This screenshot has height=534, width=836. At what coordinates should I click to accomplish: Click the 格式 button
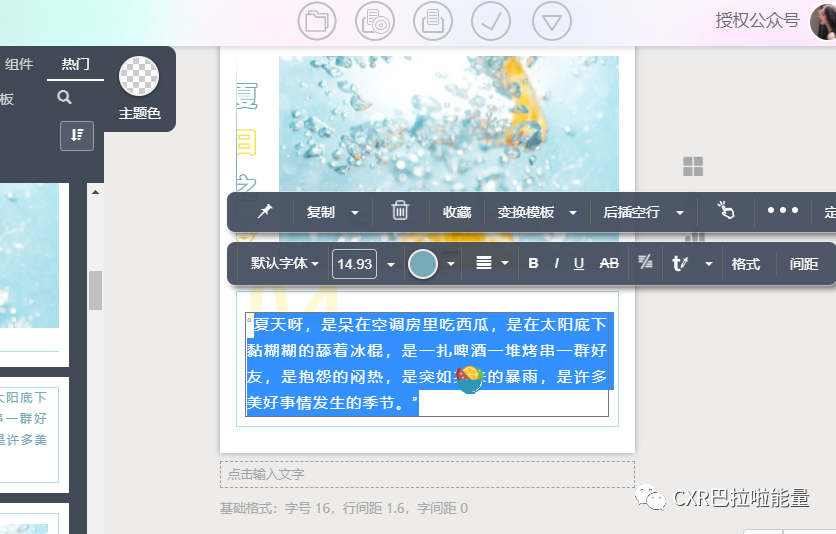coord(745,264)
